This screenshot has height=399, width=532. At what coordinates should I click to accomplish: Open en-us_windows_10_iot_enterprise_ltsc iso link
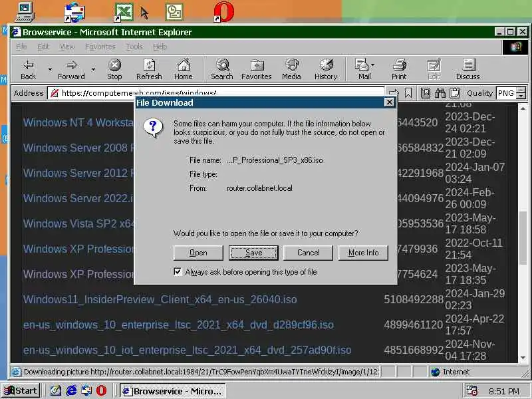(188, 350)
